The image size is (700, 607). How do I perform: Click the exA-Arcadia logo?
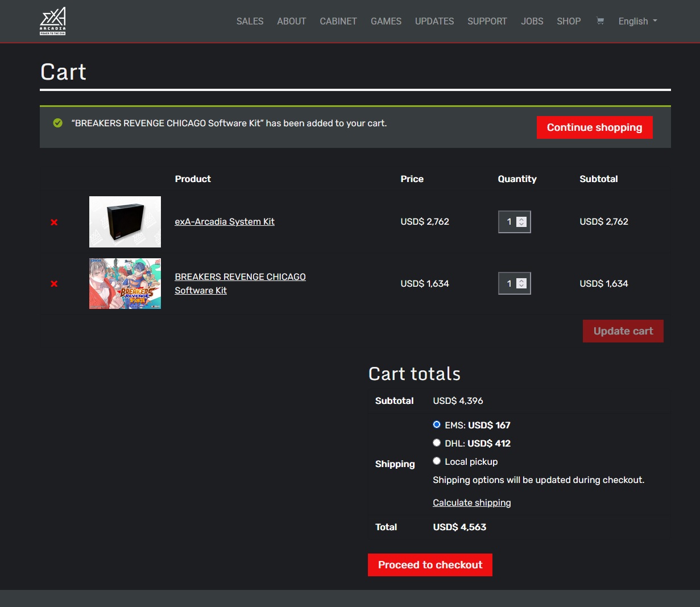click(53, 21)
